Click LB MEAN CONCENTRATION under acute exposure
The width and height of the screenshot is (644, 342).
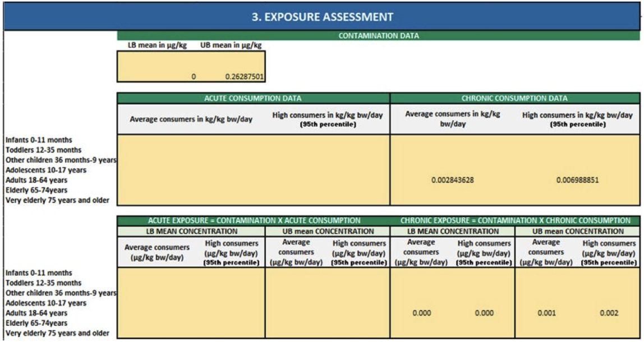click(191, 231)
